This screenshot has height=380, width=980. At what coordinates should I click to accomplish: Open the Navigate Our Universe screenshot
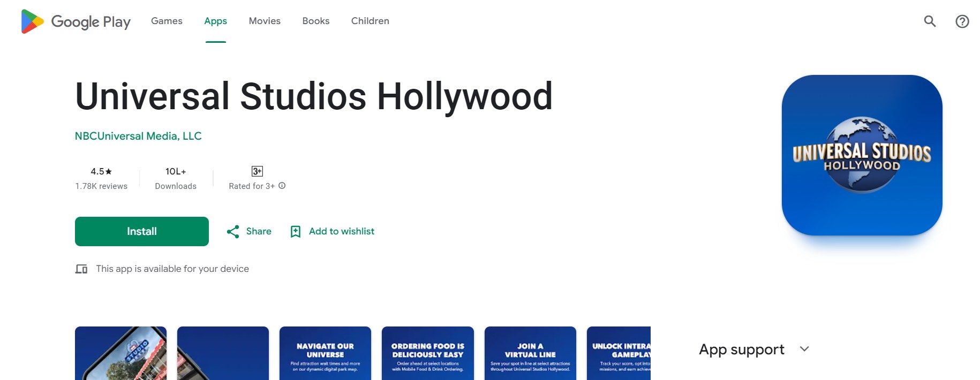tap(325, 353)
